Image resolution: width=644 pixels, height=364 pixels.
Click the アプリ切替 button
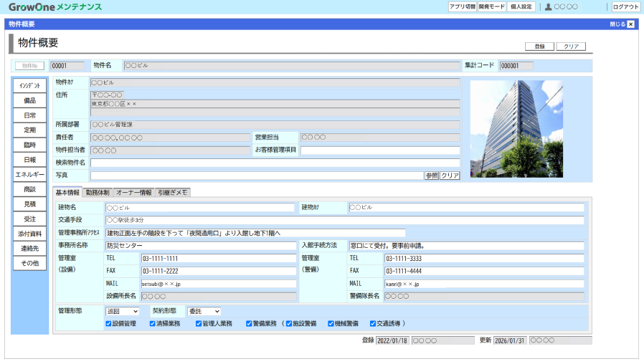tap(462, 6)
